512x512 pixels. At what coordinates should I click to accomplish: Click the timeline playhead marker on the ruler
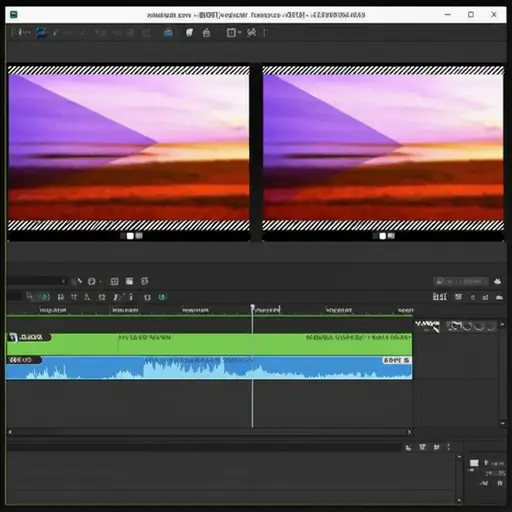click(253, 307)
